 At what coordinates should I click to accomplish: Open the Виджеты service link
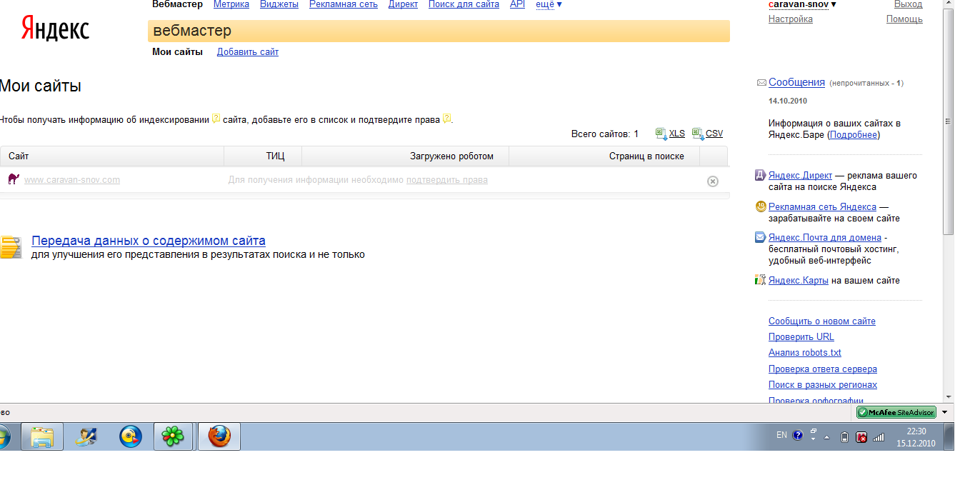tap(279, 4)
